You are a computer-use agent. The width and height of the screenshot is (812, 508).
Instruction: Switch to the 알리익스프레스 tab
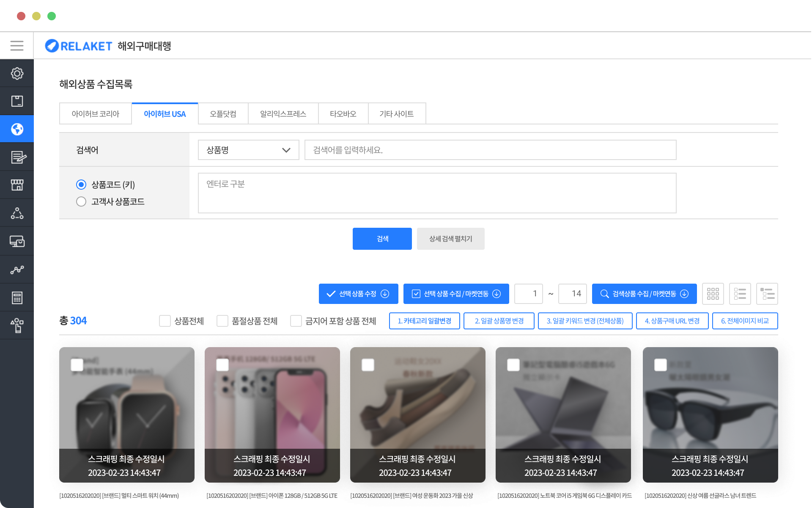[x=283, y=114]
